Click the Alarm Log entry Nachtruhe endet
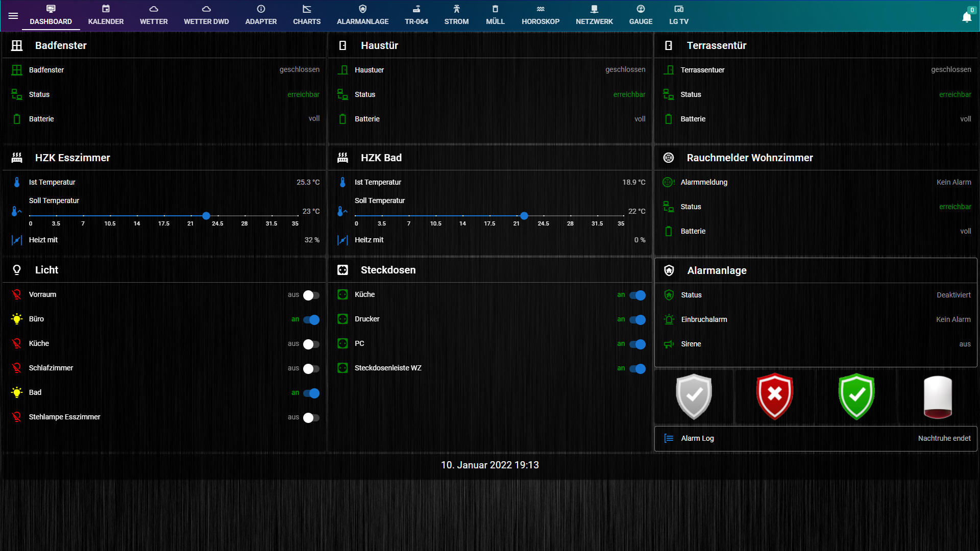 pyautogui.click(x=944, y=438)
